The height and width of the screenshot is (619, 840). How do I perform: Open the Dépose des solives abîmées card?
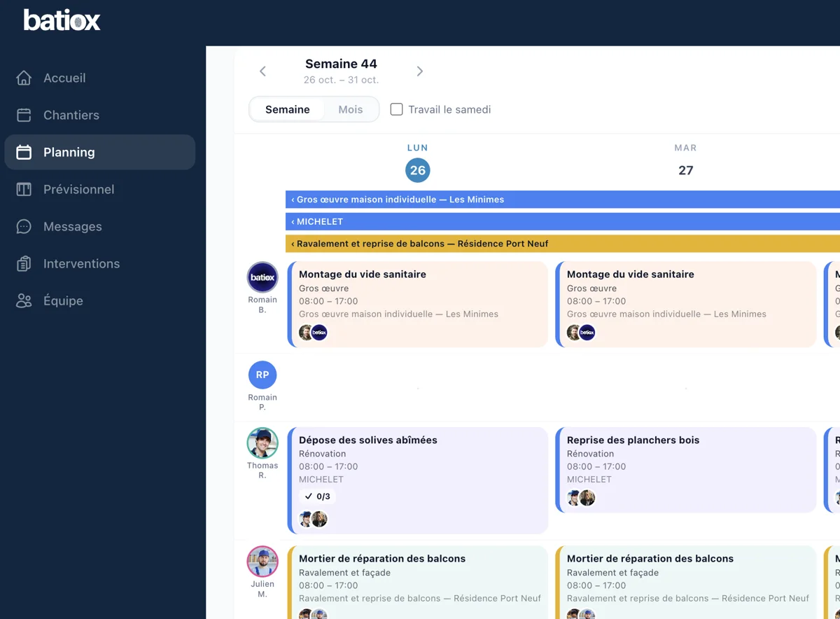418,480
